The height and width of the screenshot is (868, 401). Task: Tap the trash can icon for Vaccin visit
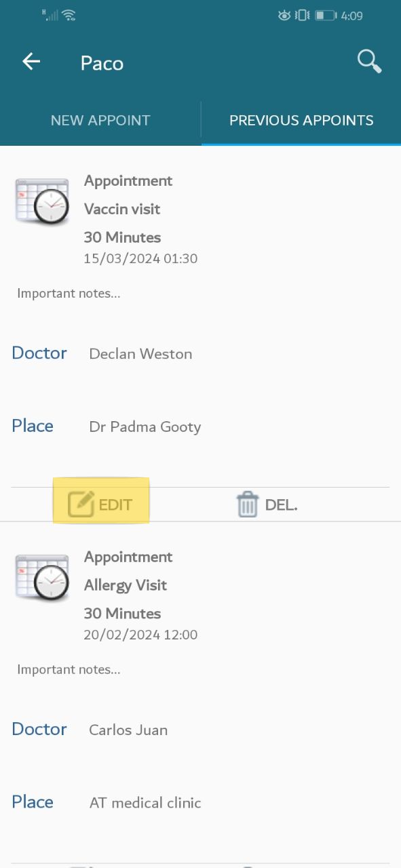247,505
